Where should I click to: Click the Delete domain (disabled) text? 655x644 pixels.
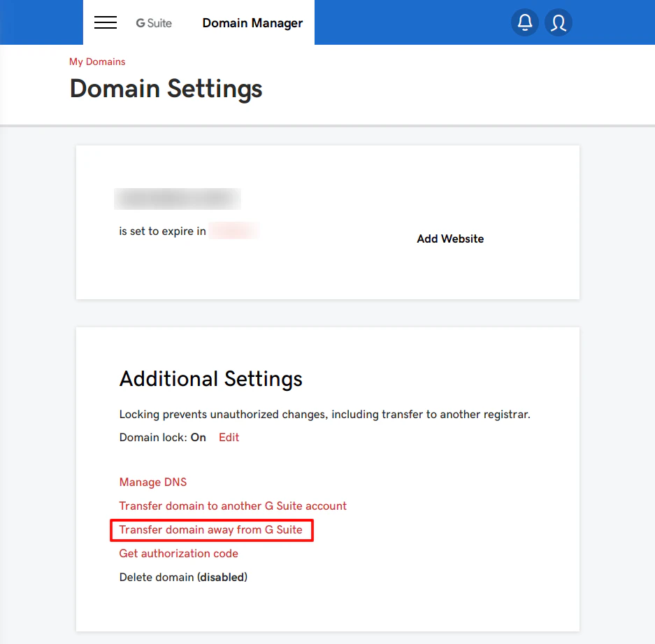(183, 578)
